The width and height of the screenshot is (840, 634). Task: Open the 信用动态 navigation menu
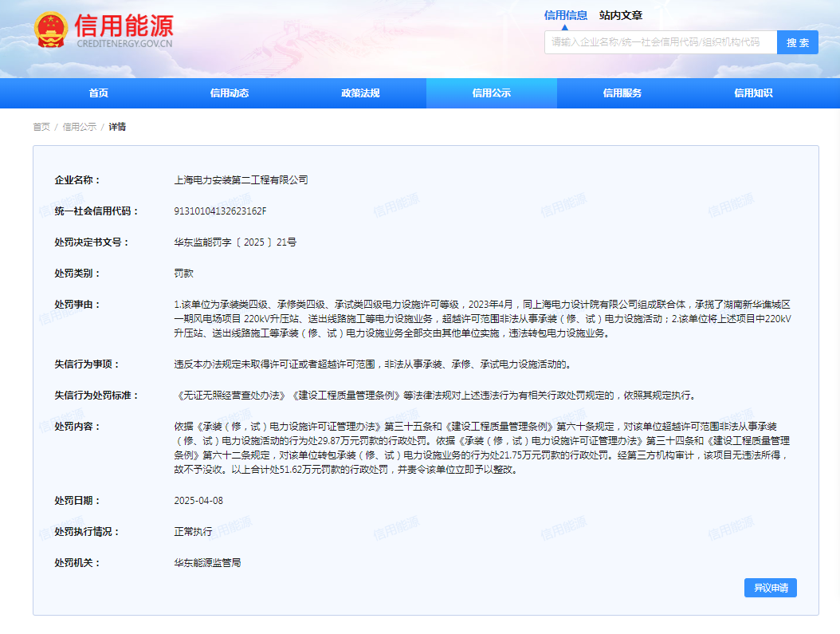(230, 93)
